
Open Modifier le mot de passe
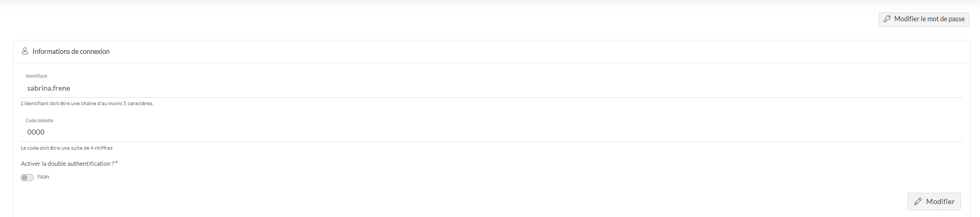[924, 19]
